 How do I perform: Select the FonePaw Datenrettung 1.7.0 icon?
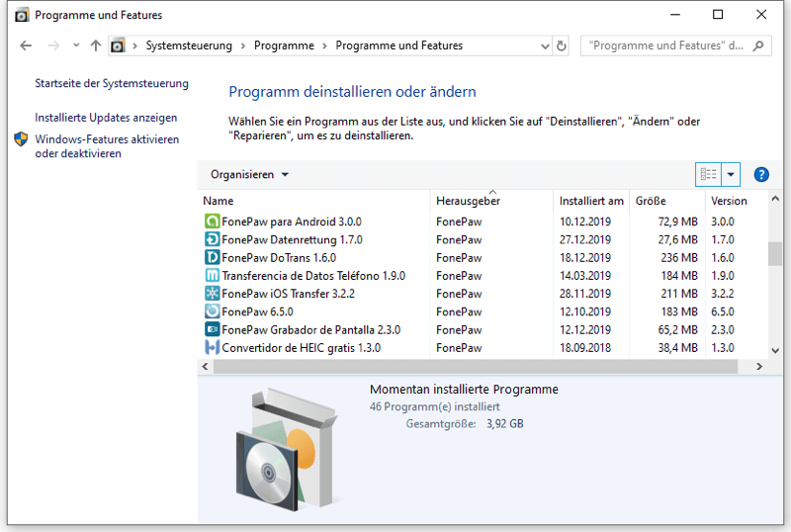pos(213,239)
